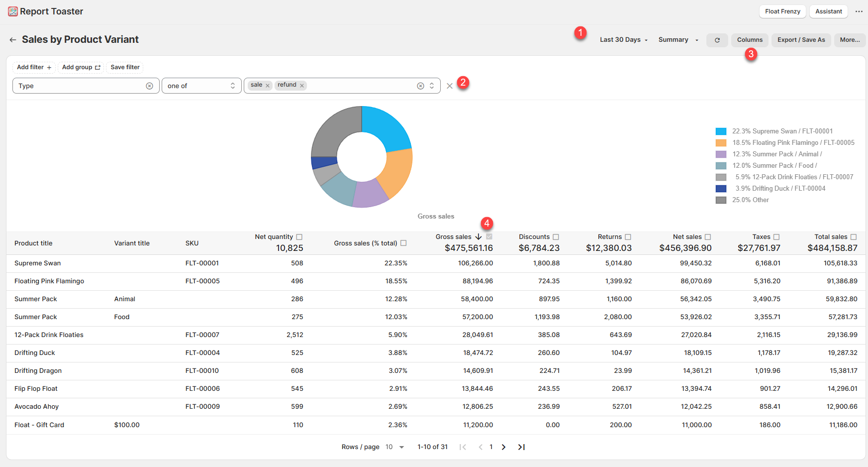This screenshot has width=868, height=467.
Task: Click the refresh report icon
Action: pos(717,40)
